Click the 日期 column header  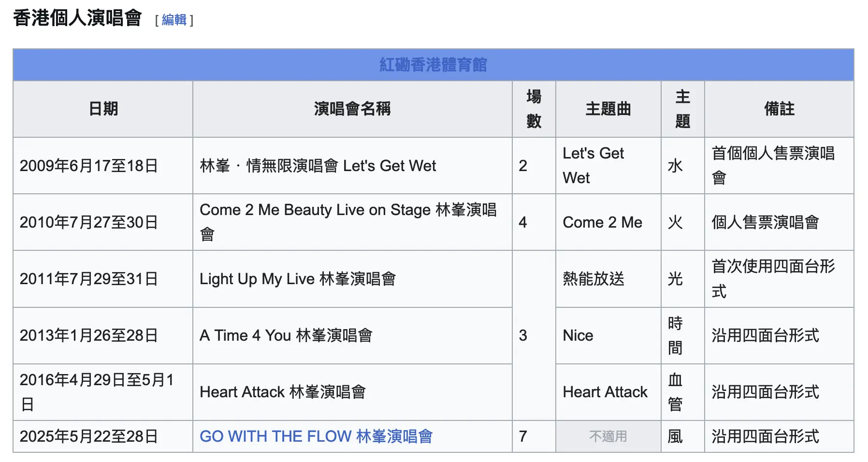[103, 109]
